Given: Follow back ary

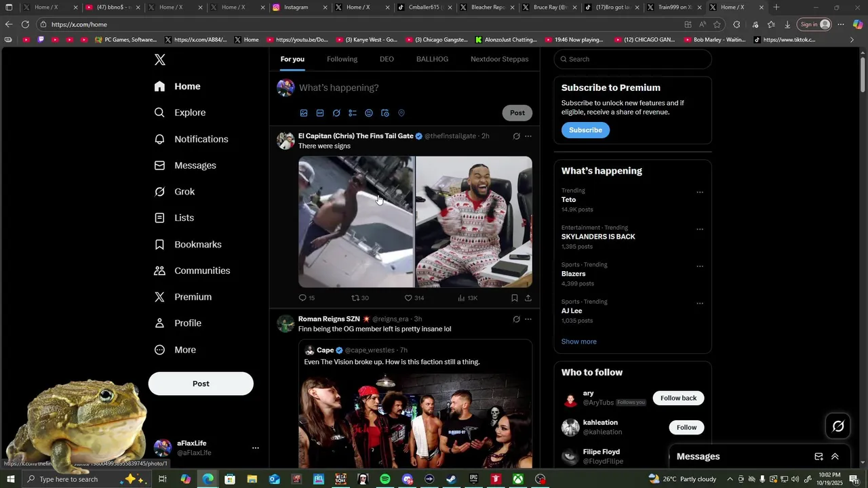Looking at the screenshot, I should tap(678, 398).
